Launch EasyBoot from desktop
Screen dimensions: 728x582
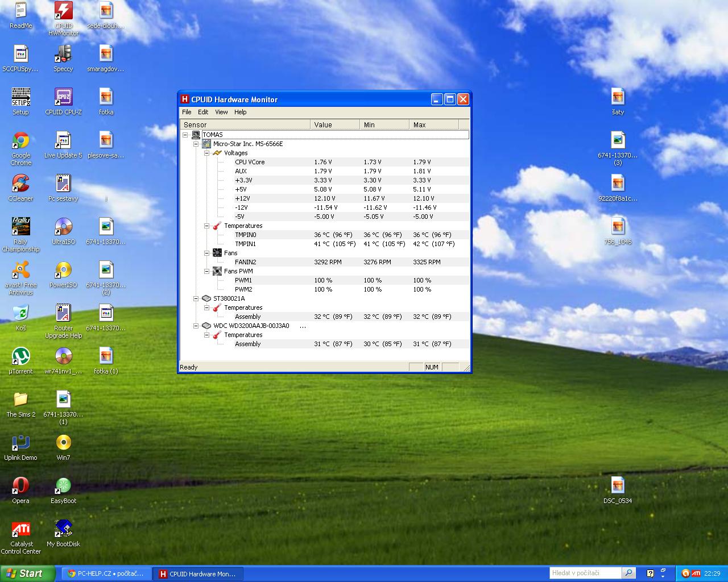click(63, 491)
